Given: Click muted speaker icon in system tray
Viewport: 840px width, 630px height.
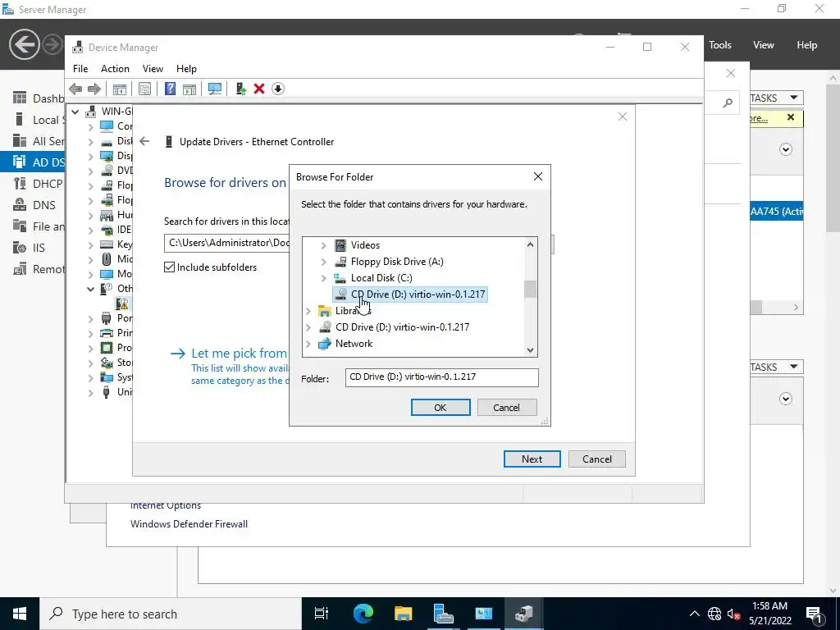Looking at the screenshot, I should [x=734, y=614].
